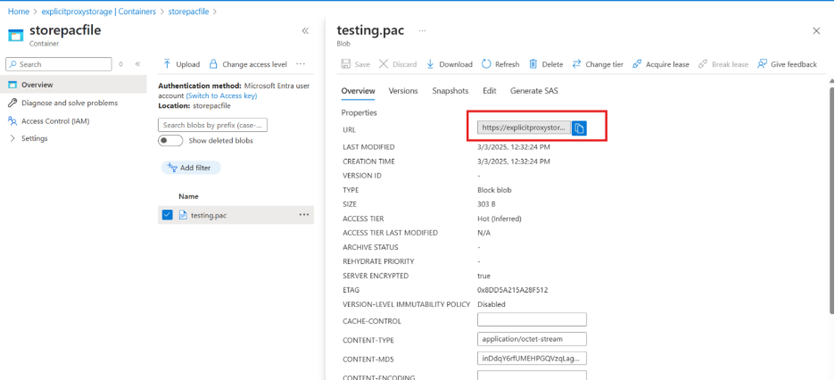Open Diagnose and solve problems
This screenshot has height=380, width=835.
coord(69,103)
